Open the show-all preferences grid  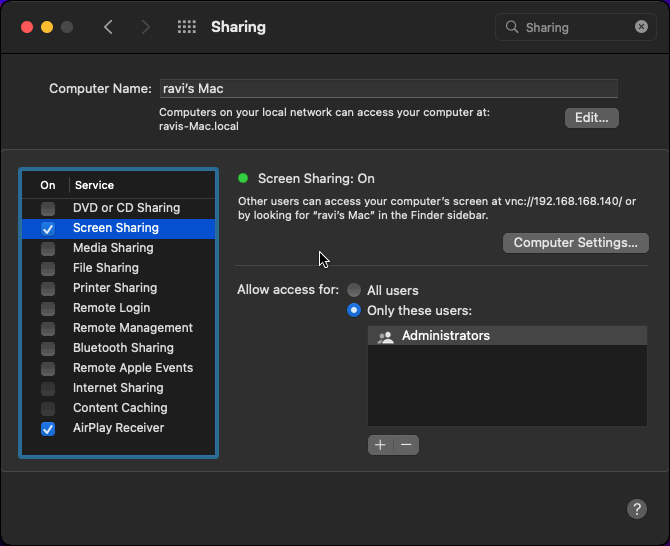186,28
